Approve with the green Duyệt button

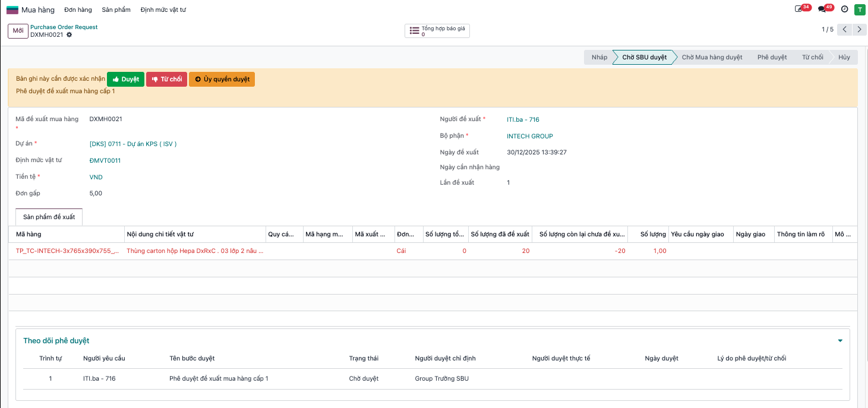click(125, 80)
